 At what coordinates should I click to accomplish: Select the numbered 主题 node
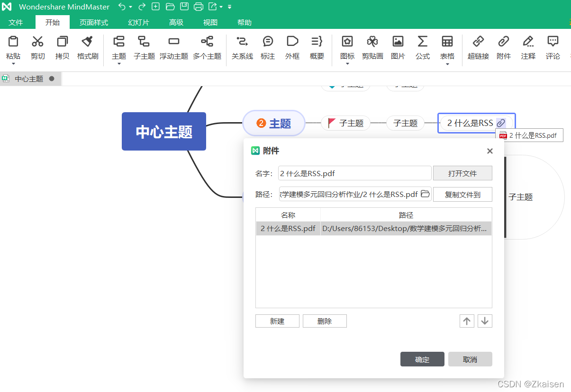[x=274, y=124]
